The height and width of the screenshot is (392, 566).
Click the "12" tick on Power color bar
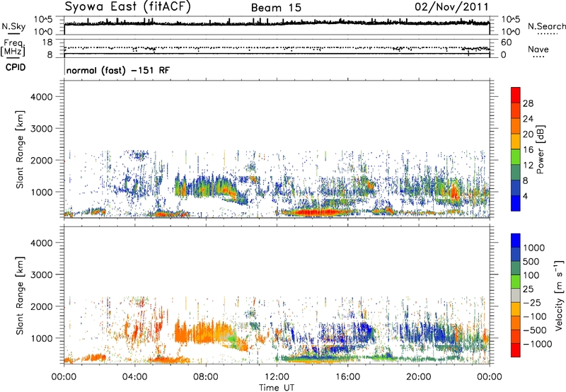[528, 166]
